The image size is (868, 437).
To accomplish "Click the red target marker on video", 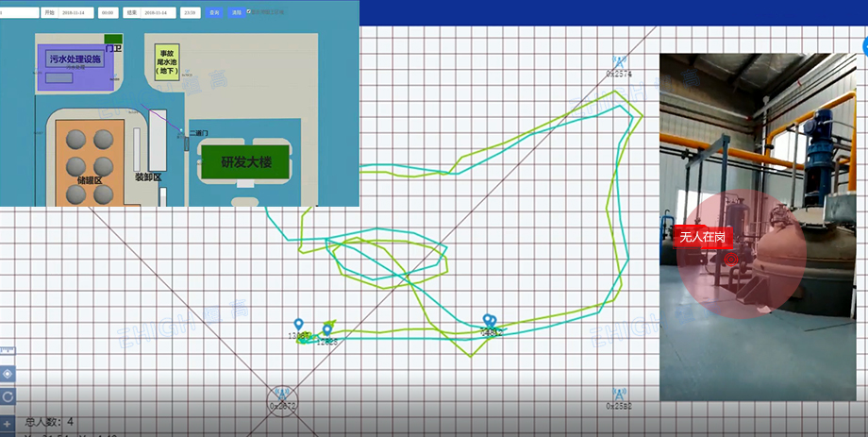I will (x=731, y=260).
